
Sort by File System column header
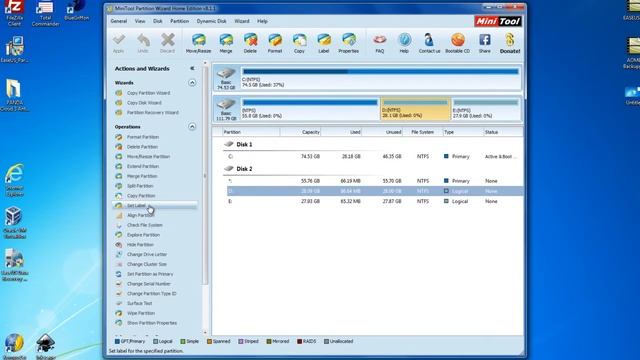point(422,132)
